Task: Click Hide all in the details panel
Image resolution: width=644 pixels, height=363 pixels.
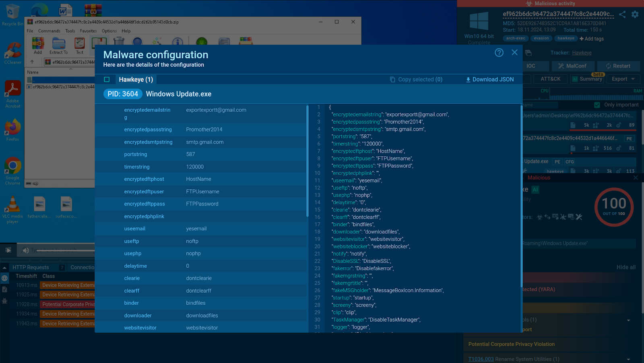Action: point(626,267)
